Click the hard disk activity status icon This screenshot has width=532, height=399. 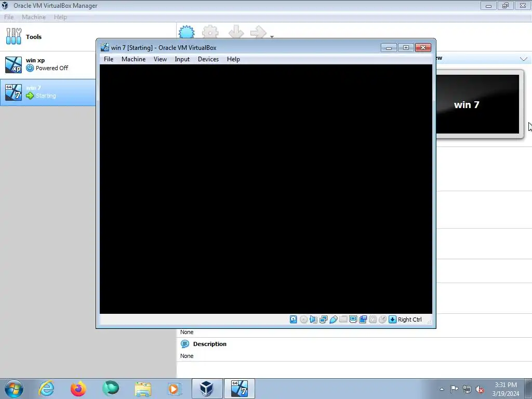[x=294, y=320]
